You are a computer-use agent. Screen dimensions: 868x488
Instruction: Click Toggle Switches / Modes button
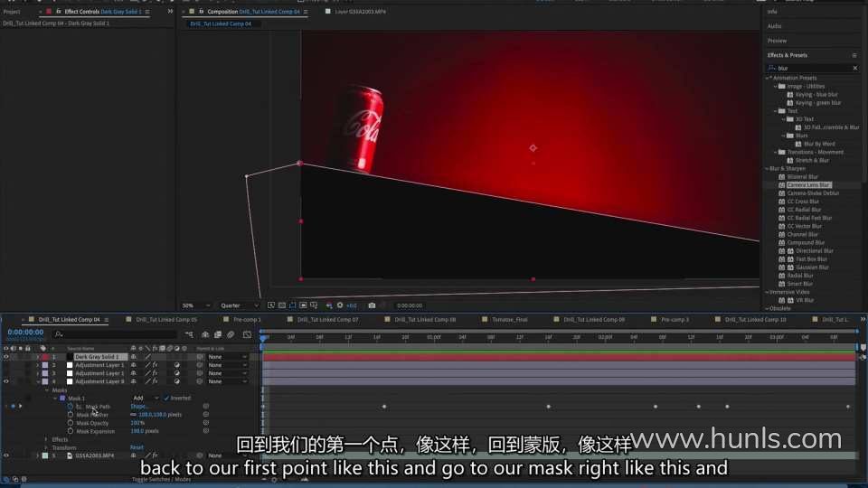(161, 479)
